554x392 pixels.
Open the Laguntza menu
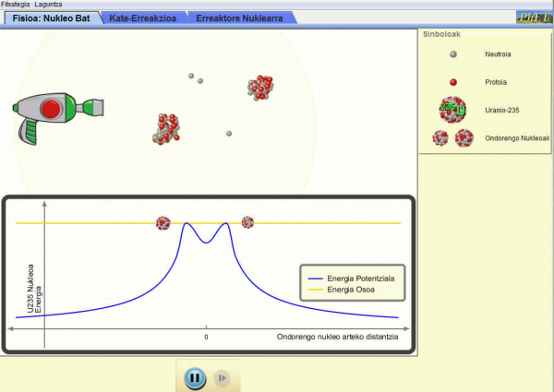coord(49,5)
